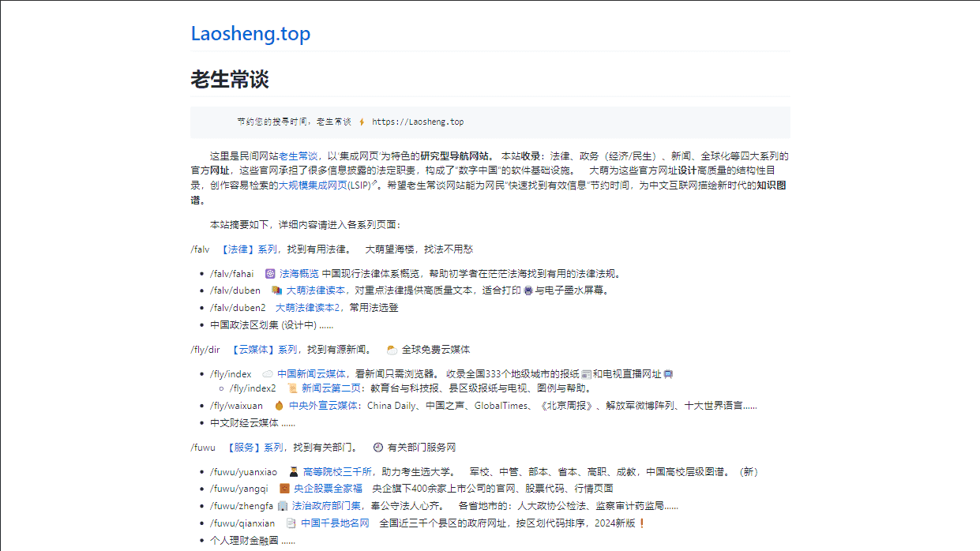
Task: Click the books icon before 大萌法律读本
Action: [x=276, y=290]
